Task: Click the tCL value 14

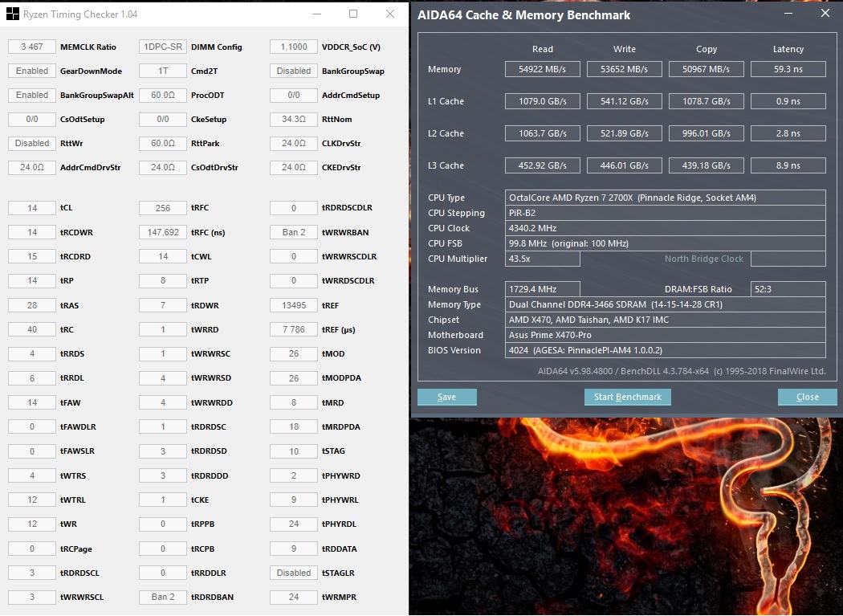Action: point(32,208)
